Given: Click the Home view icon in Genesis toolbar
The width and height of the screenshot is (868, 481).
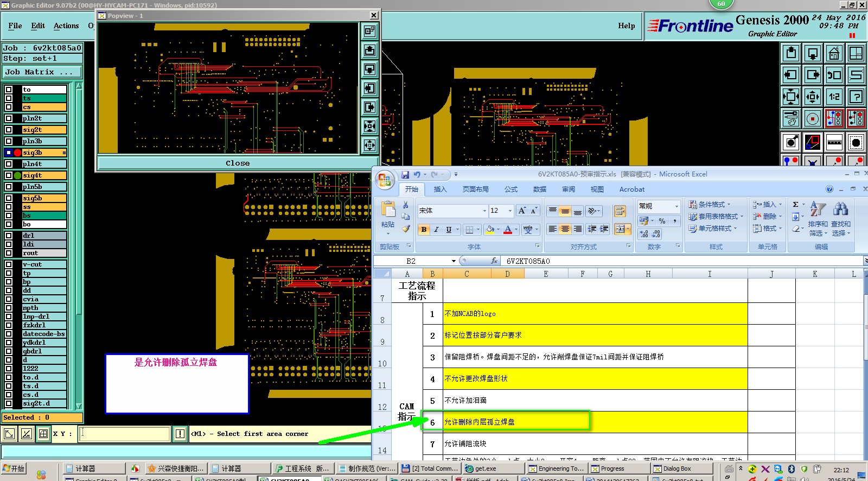Looking at the screenshot, I should (834, 53).
